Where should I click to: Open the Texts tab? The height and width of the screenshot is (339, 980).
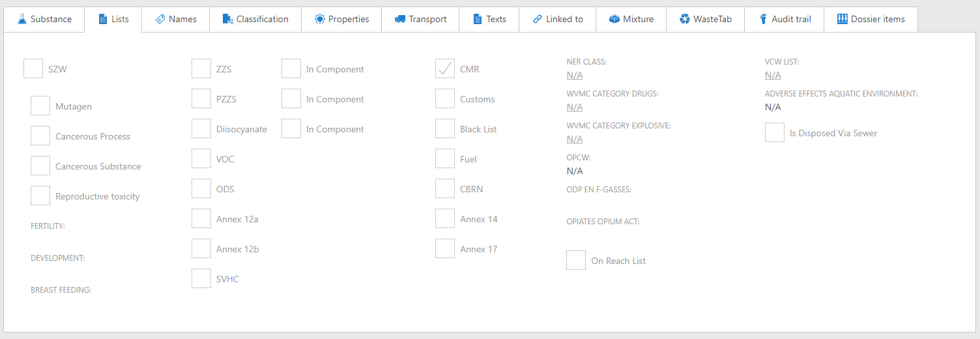pyautogui.click(x=489, y=19)
